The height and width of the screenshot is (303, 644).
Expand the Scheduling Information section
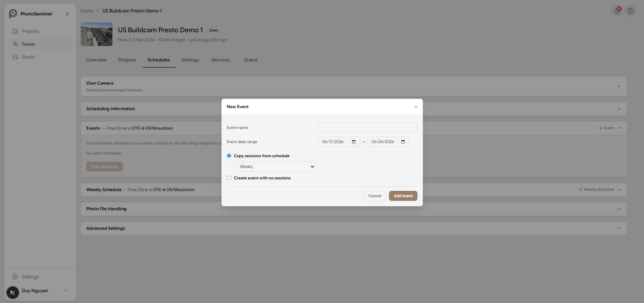[619, 109]
